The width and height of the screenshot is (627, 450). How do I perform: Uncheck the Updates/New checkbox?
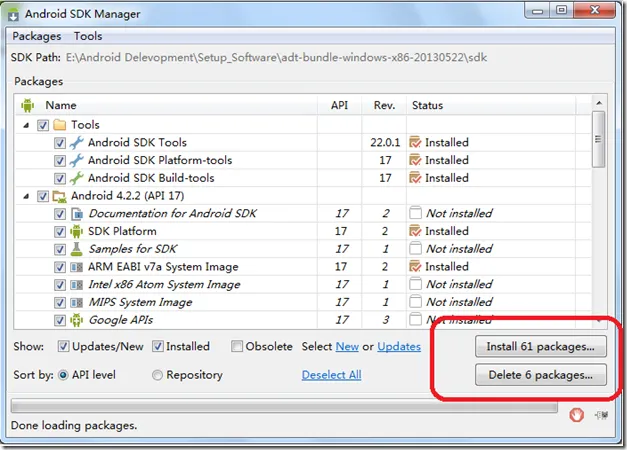64,347
